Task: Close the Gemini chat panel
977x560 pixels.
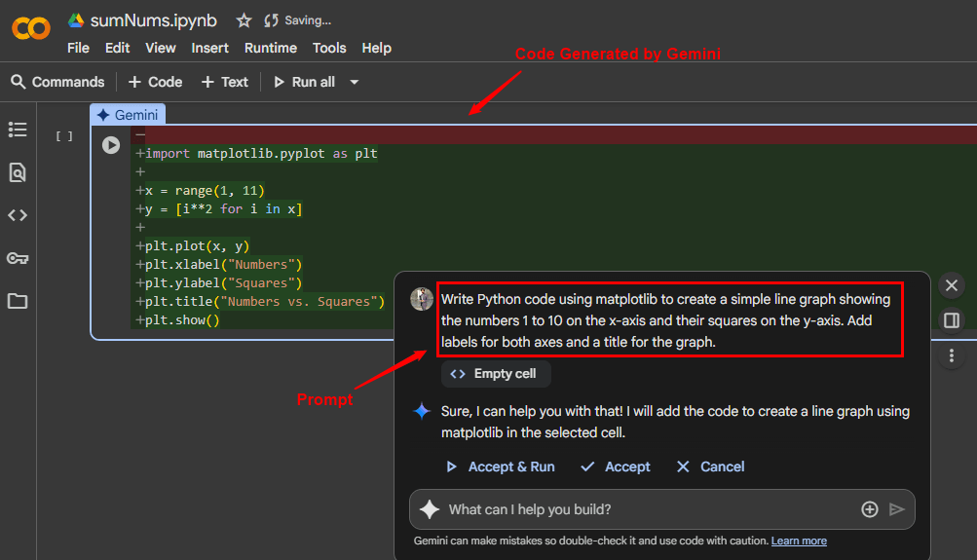Action: [952, 286]
